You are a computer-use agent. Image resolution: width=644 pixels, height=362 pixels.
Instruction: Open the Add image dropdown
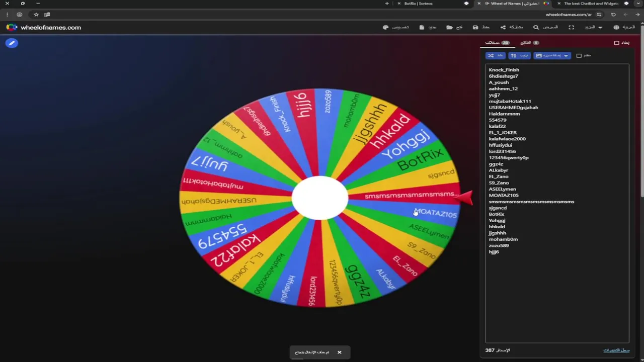coord(552,55)
